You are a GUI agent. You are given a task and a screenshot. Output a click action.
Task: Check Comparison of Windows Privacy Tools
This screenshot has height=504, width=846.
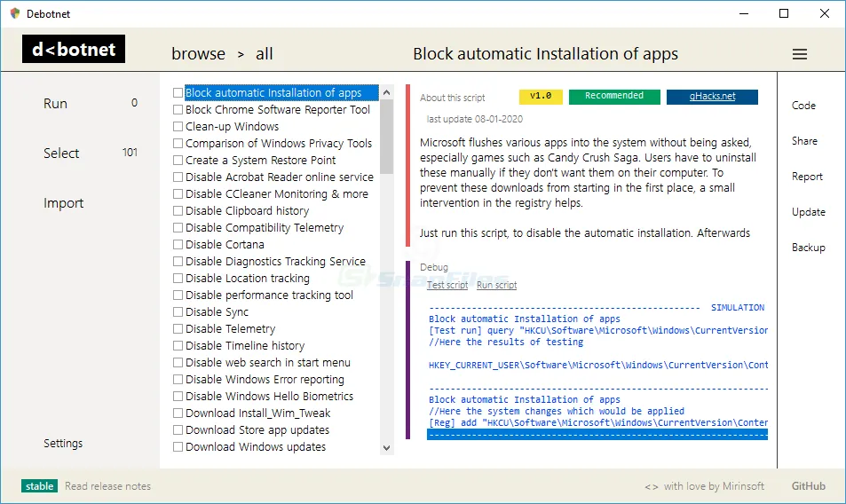coord(178,144)
